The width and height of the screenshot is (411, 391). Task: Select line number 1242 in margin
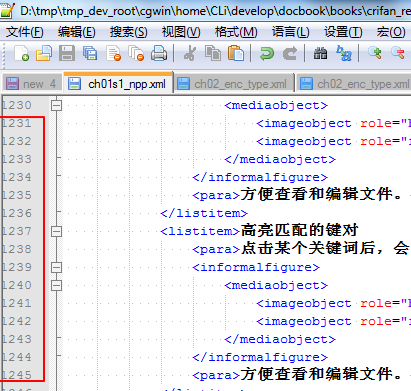pos(16,321)
